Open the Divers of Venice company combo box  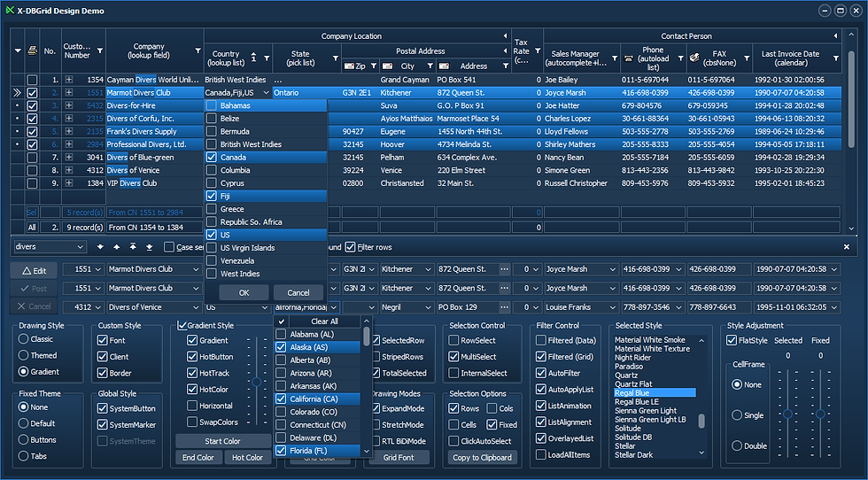[196, 307]
